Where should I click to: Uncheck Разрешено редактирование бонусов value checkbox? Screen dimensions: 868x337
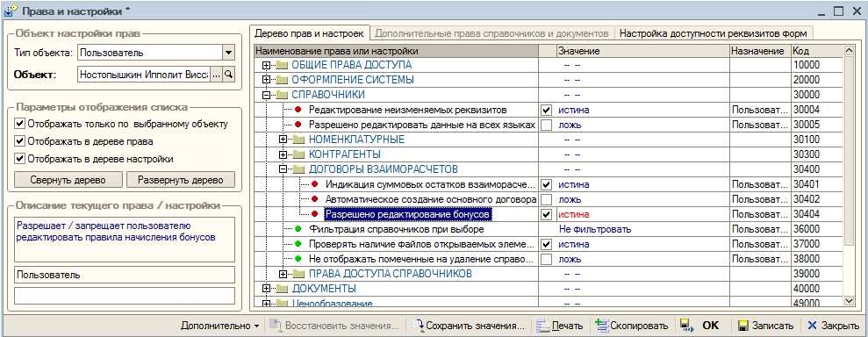tap(547, 214)
